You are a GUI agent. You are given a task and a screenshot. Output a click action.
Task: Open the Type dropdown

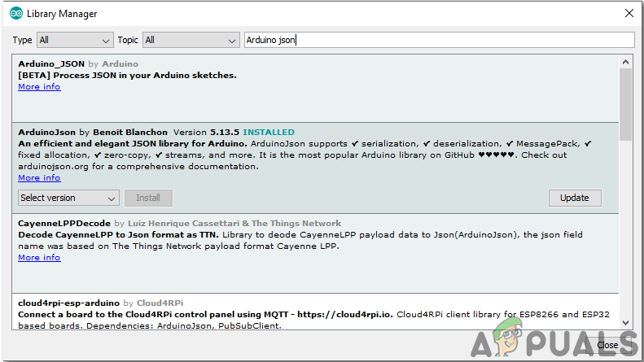coord(75,40)
